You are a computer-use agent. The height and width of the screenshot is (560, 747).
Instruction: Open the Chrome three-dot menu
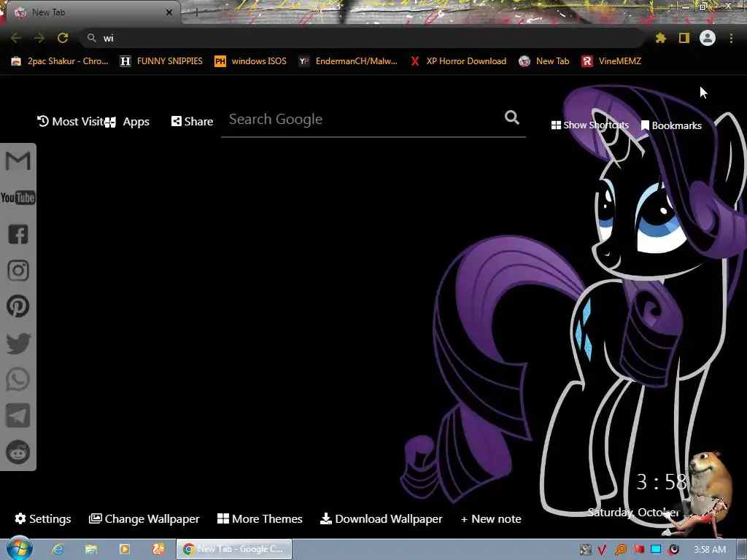tap(731, 38)
